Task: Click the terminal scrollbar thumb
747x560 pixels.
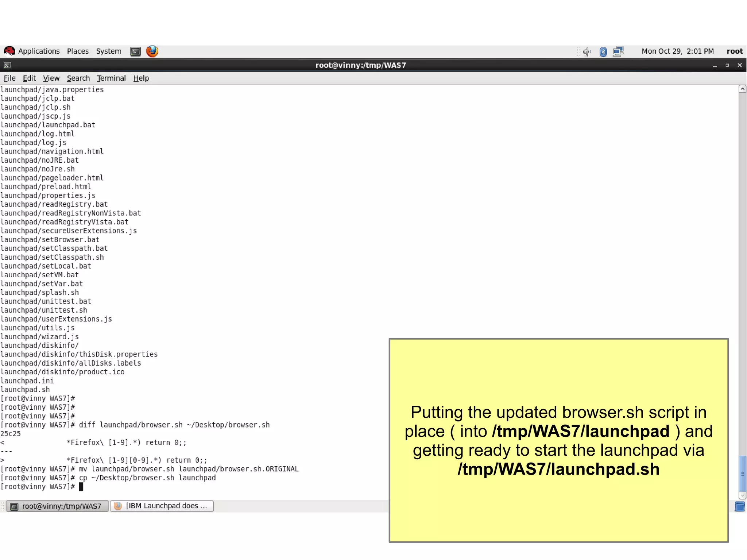Action: coord(742,474)
